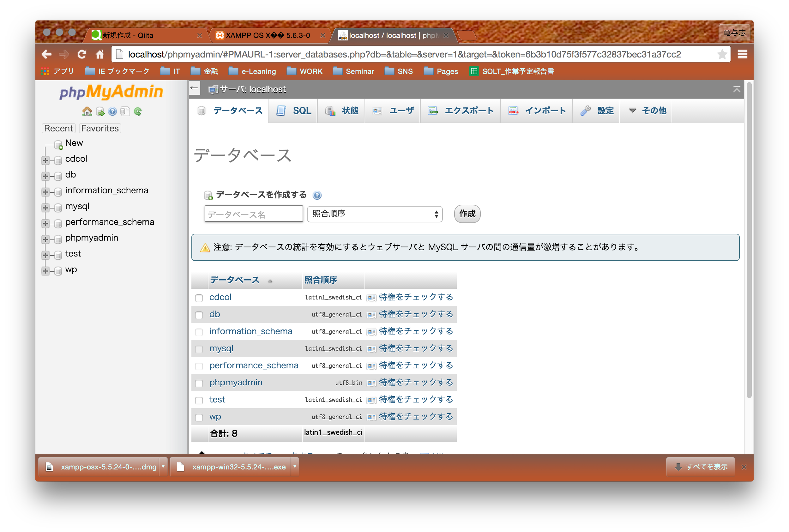Screen dimensions: 789x532
Task: Click the page vertical scrollbar
Action: [x=749, y=239]
